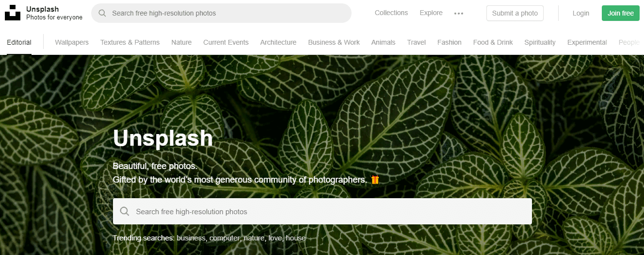Image resolution: width=644 pixels, height=255 pixels.
Task: Click the Submit a photo button
Action: pyautogui.click(x=515, y=13)
